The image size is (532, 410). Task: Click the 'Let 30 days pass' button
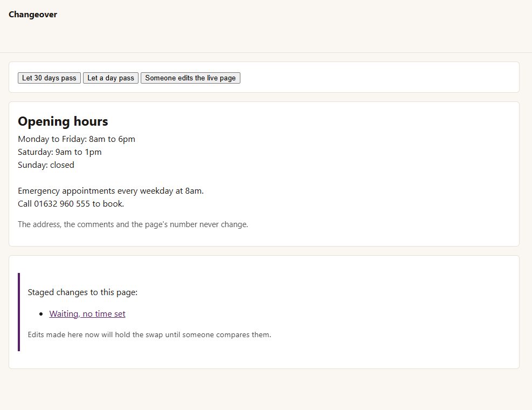pos(49,78)
